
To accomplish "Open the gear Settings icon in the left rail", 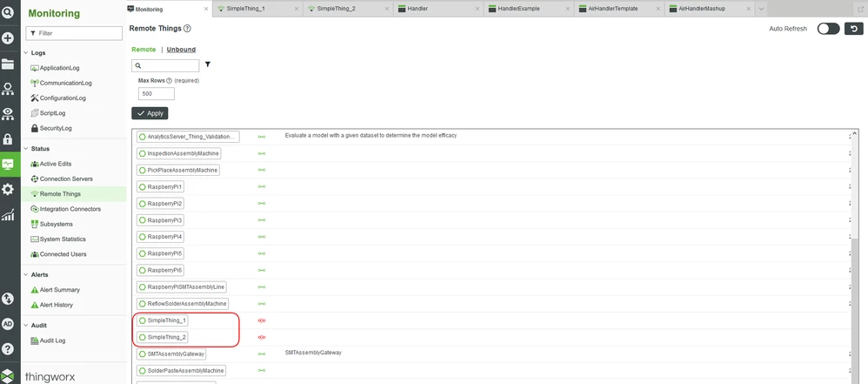I will tap(8, 189).
